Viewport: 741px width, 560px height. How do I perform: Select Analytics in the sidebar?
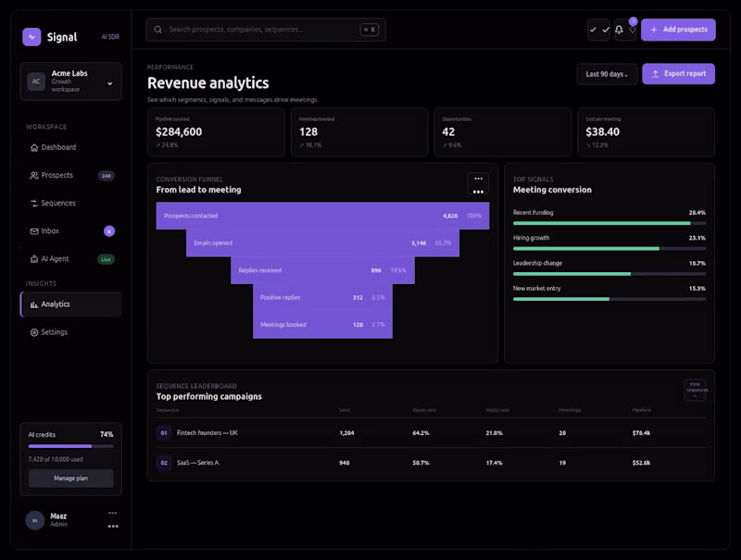[71, 305]
